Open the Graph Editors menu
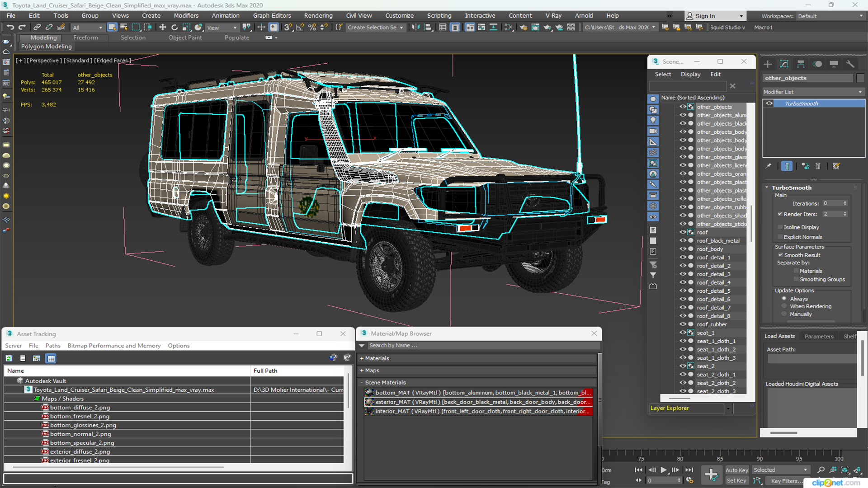 point(272,16)
